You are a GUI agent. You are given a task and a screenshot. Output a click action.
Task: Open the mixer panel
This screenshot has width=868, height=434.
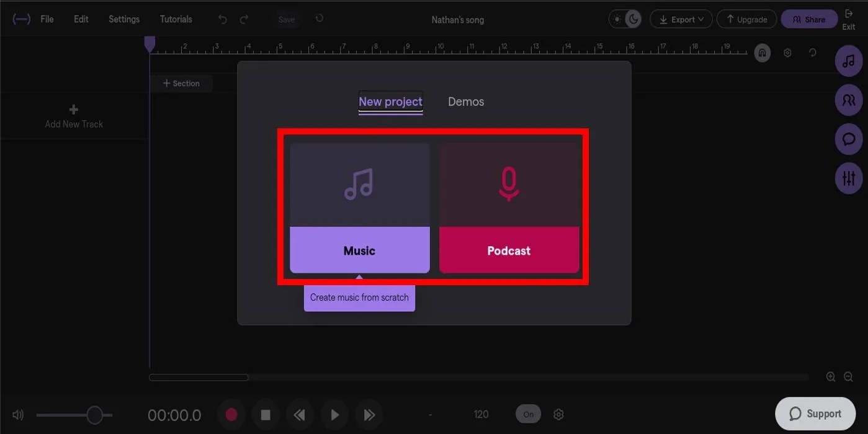[848, 178]
